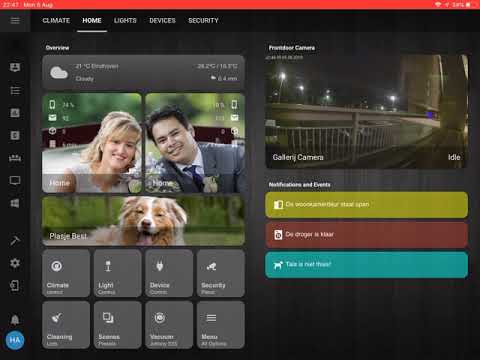Open the Climate control tile
The width and height of the screenshot is (480, 360).
(66, 273)
